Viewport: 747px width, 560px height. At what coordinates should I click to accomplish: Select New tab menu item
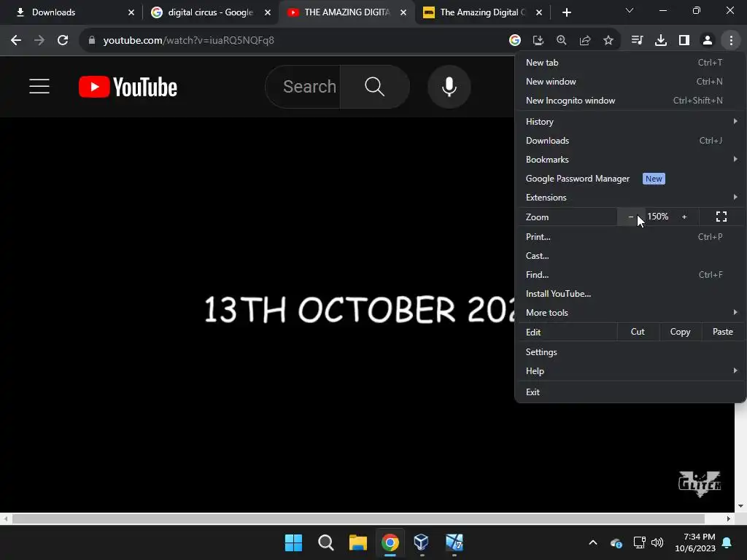tap(630, 63)
